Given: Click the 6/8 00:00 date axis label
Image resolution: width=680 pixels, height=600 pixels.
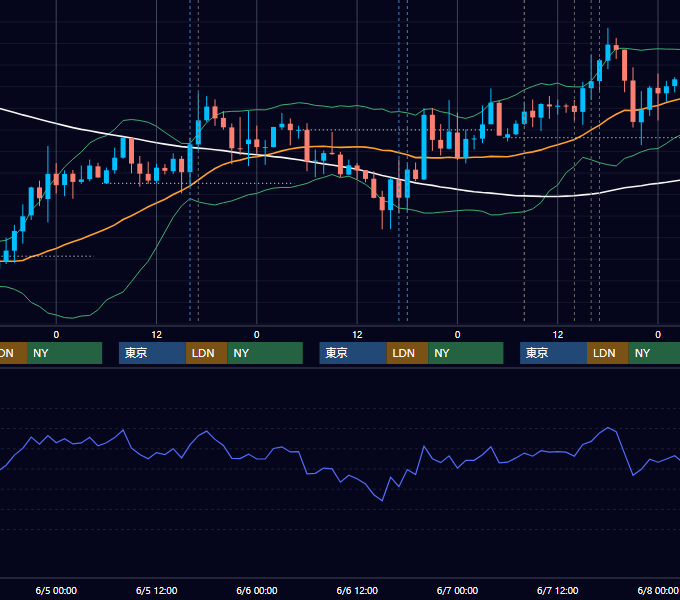Looking at the screenshot, I should pyautogui.click(x=658, y=590).
